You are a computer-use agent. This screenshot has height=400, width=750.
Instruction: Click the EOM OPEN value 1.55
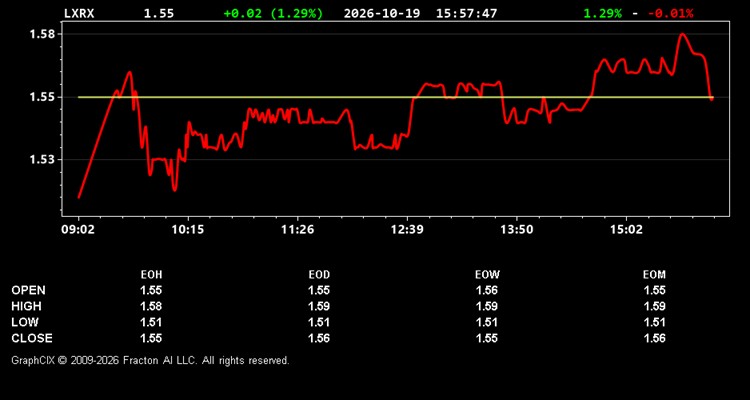(x=654, y=290)
